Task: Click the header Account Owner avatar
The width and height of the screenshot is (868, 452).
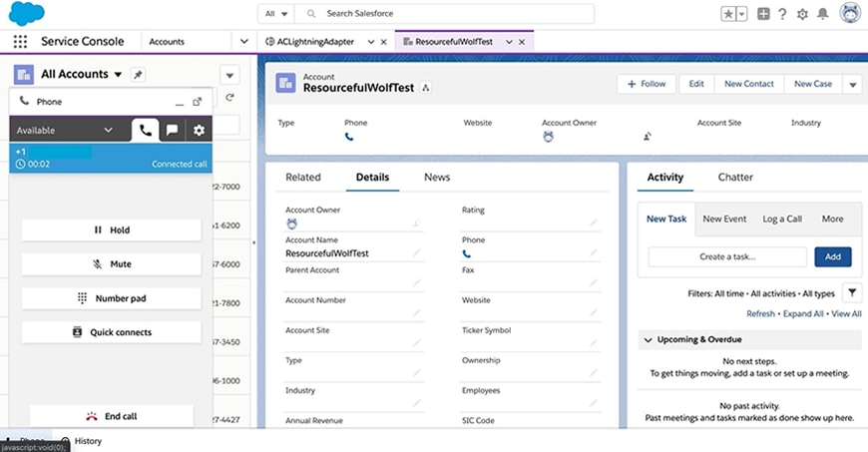Action: (548, 137)
